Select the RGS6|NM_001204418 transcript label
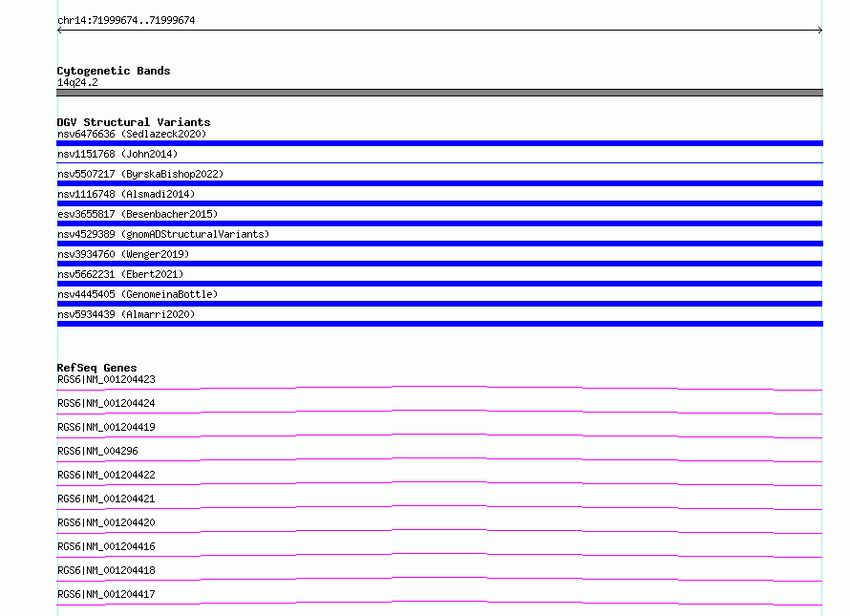Image resolution: width=850 pixels, height=616 pixels. [x=106, y=570]
